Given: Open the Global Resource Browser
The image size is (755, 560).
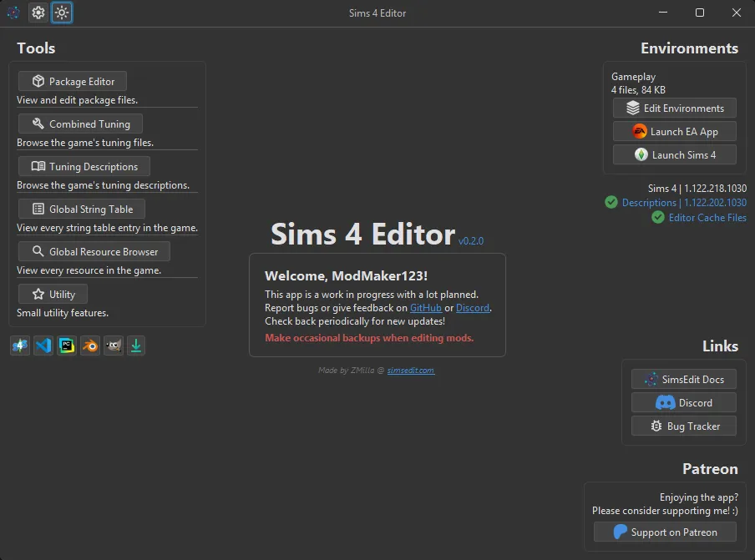Looking at the screenshot, I should pyautogui.click(x=94, y=251).
